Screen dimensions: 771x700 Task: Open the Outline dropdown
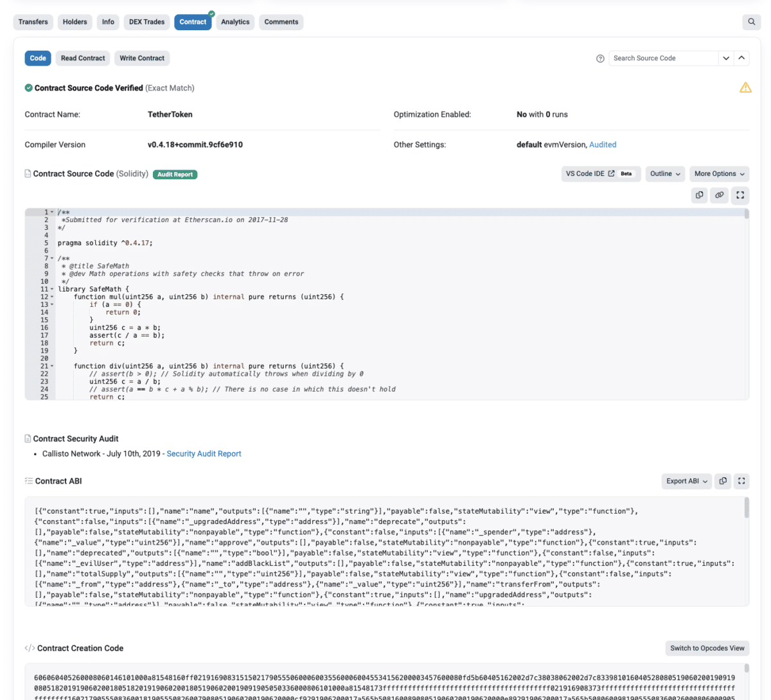[x=665, y=173]
